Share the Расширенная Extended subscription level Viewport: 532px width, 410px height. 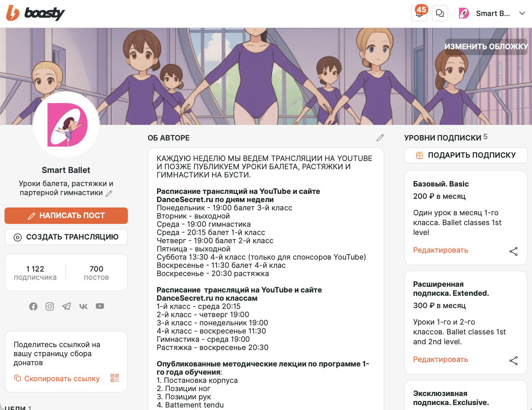point(513,361)
